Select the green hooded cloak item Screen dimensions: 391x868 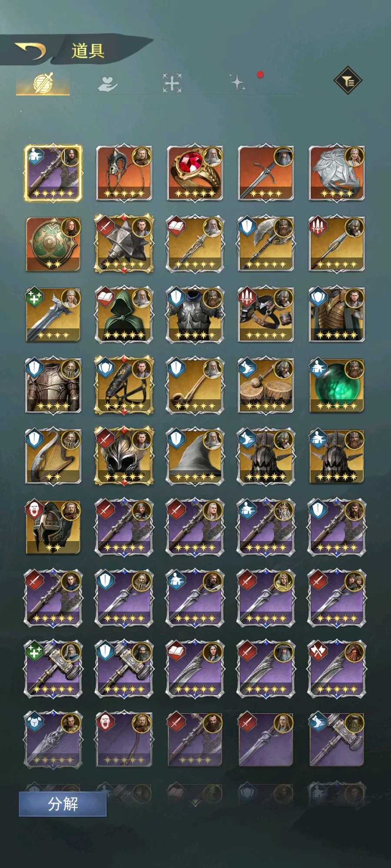click(124, 314)
